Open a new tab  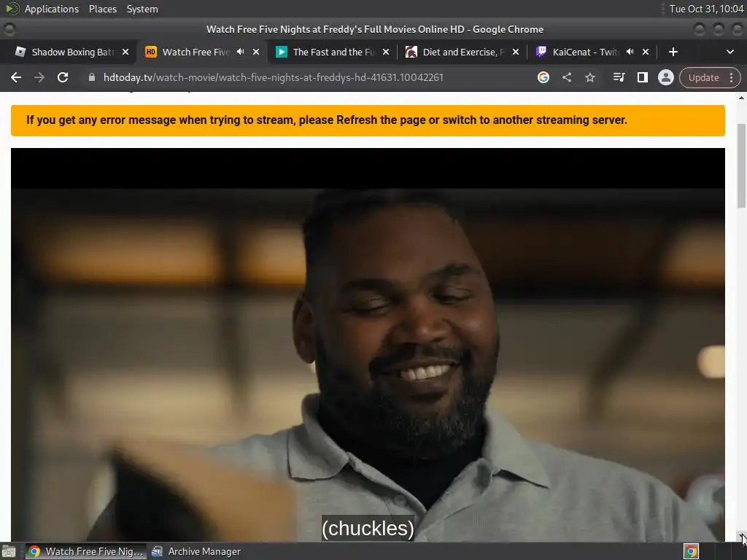pos(673,52)
